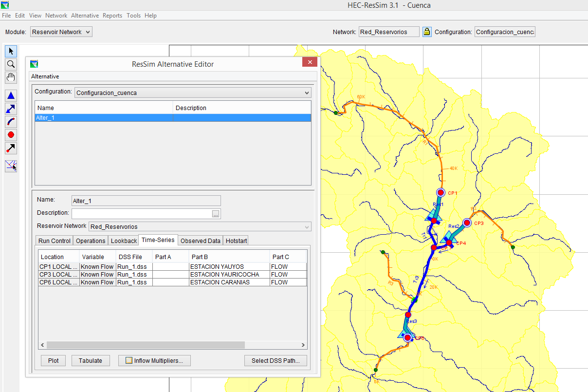The height and width of the screenshot is (392, 588).
Task: Open the Edit menu
Action: 20,16
